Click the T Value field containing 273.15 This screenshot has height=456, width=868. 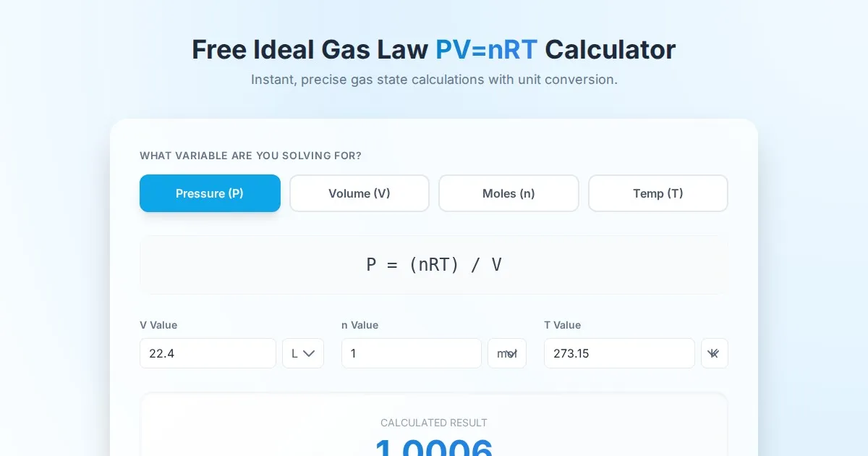618,353
